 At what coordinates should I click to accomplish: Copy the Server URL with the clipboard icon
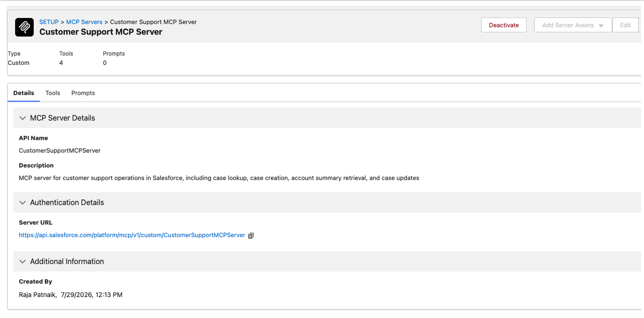pos(251,236)
